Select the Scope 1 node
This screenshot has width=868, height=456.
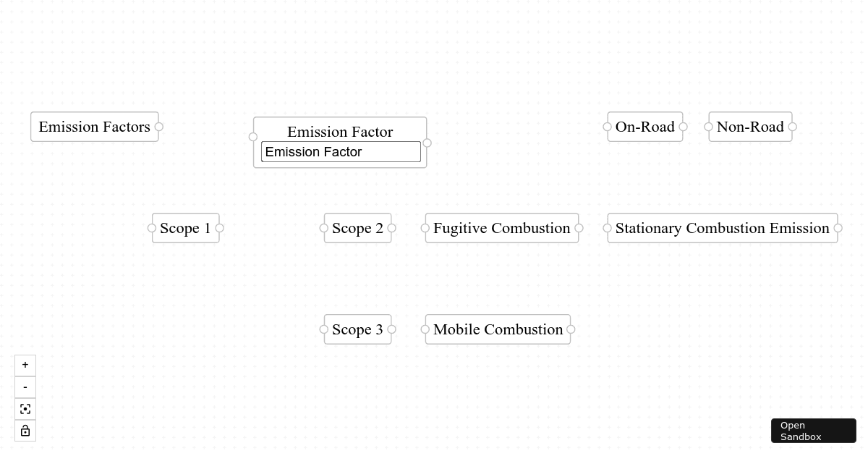185,228
